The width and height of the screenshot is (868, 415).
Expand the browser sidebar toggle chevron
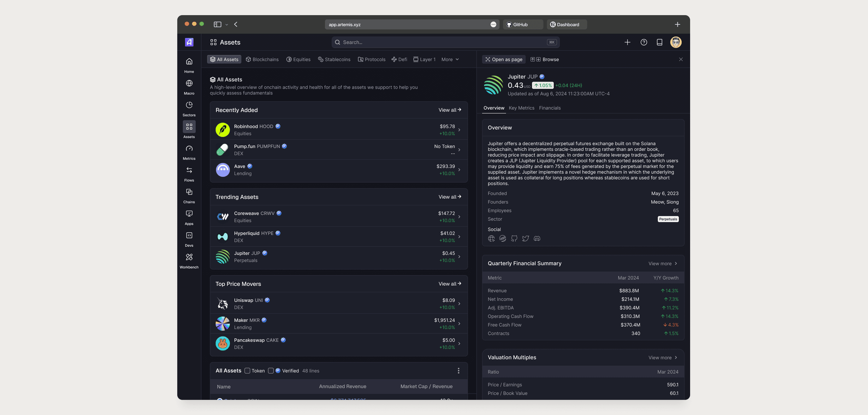[x=227, y=25]
